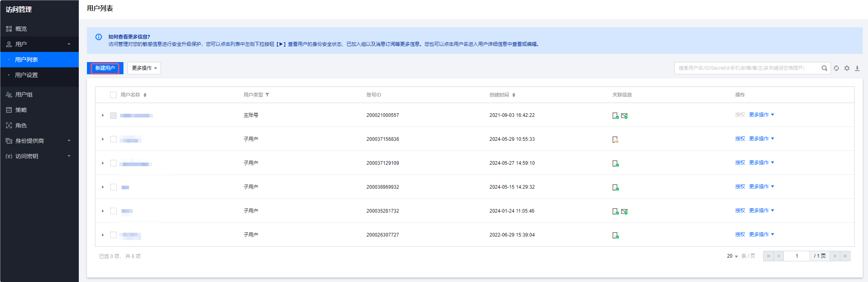This screenshot has height=282, width=868.
Task: Go to the last page
Action: point(845,256)
